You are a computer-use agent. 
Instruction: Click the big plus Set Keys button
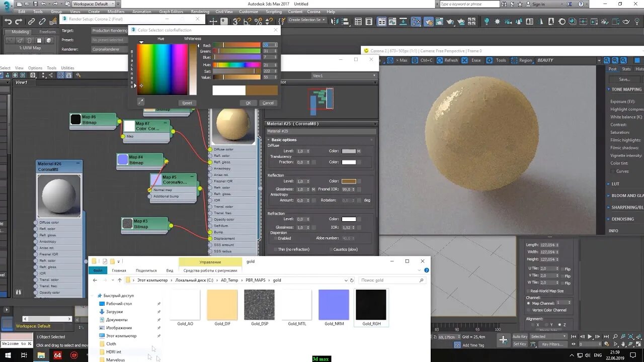503,340
